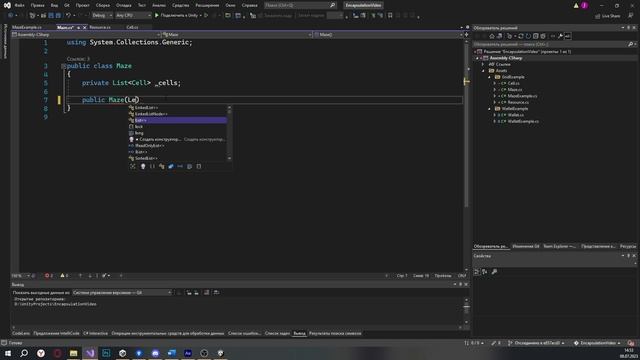
Task: Collapse the Assets folder node
Action: tap(483, 71)
